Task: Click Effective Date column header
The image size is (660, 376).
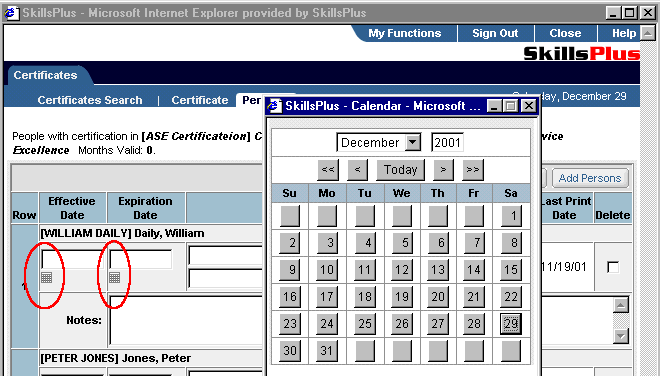Action: click(72, 208)
